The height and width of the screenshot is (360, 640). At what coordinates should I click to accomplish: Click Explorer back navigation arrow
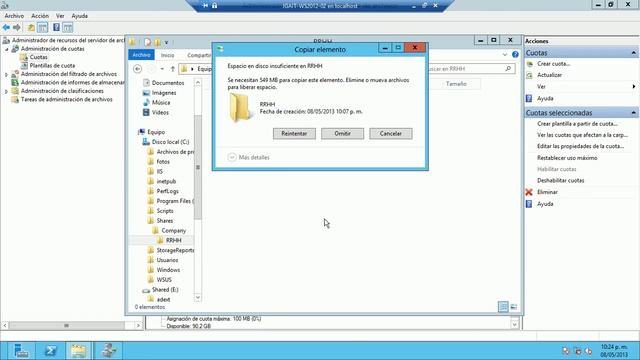point(138,69)
